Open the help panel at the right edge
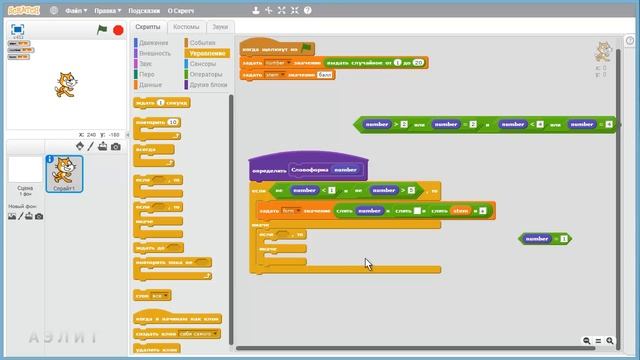This screenshot has height=360, width=640. (x=630, y=40)
